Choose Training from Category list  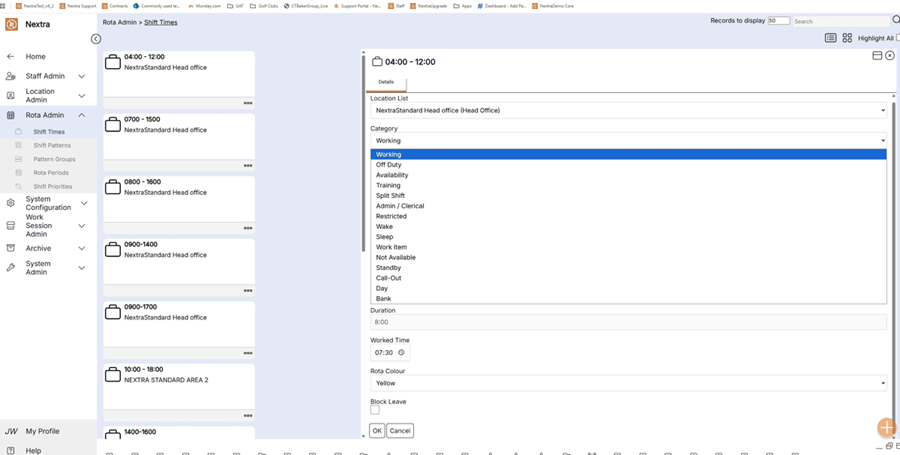pyautogui.click(x=629, y=185)
